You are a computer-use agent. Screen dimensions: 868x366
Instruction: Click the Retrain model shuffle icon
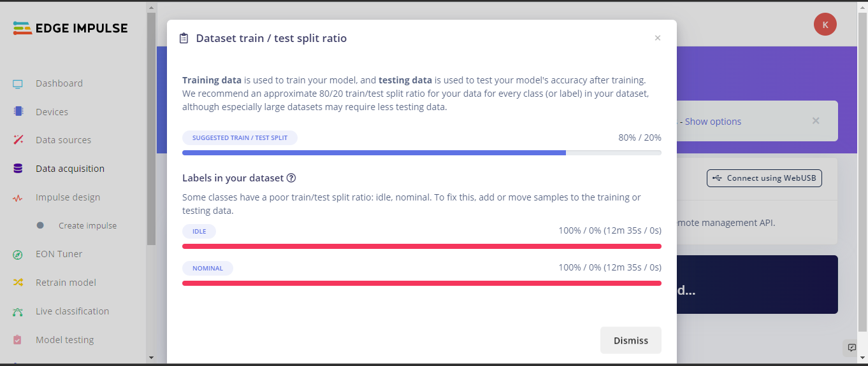pos(18,283)
